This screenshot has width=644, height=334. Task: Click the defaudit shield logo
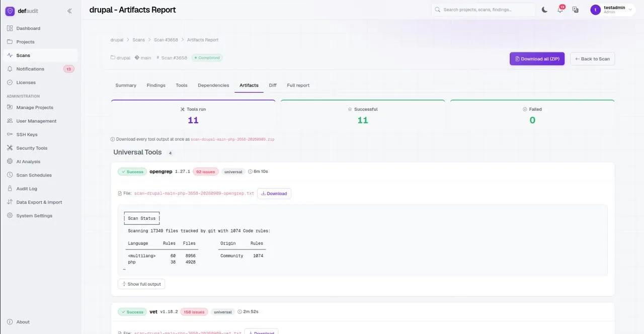(x=10, y=11)
